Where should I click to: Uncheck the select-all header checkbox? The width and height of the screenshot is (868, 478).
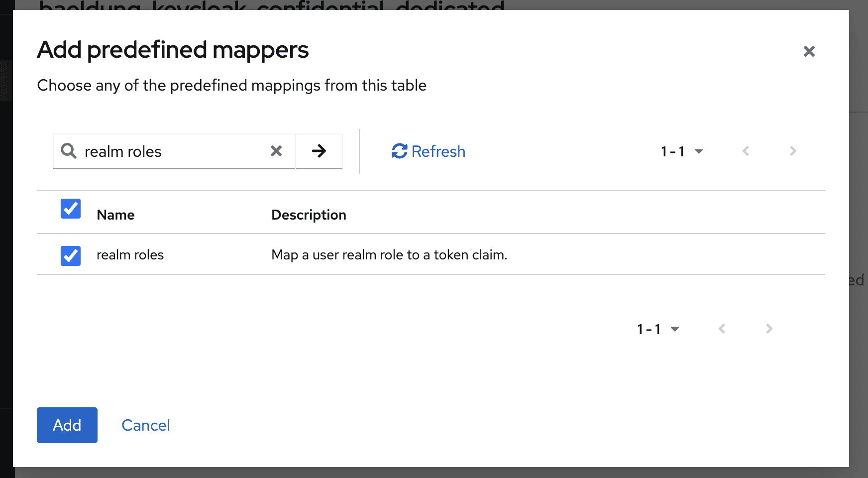point(71,209)
